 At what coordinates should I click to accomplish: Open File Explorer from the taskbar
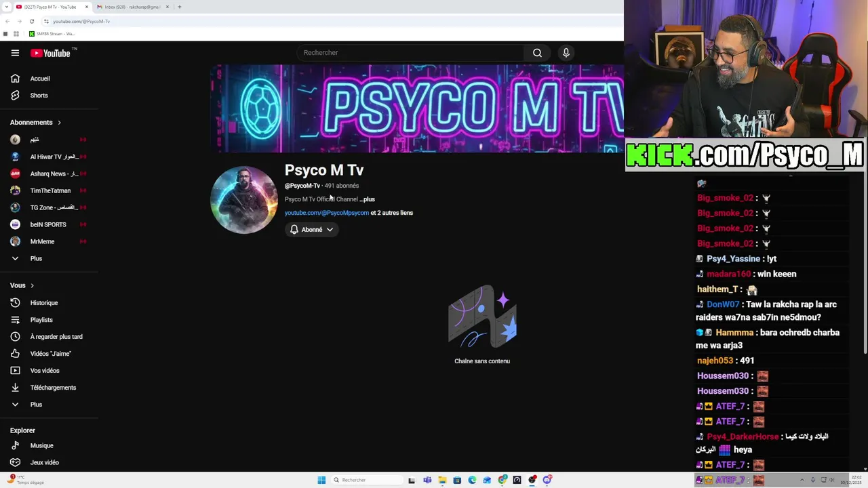(442, 480)
